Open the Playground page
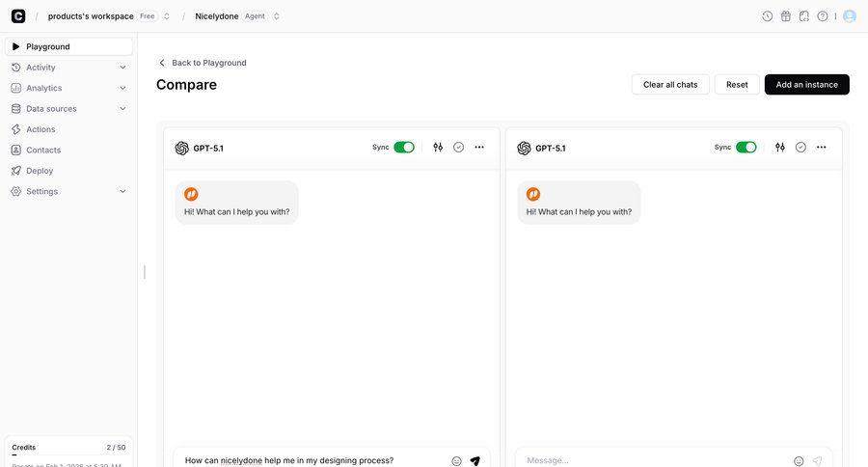This screenshot has width=868, height=467. [x=69, y=46]
